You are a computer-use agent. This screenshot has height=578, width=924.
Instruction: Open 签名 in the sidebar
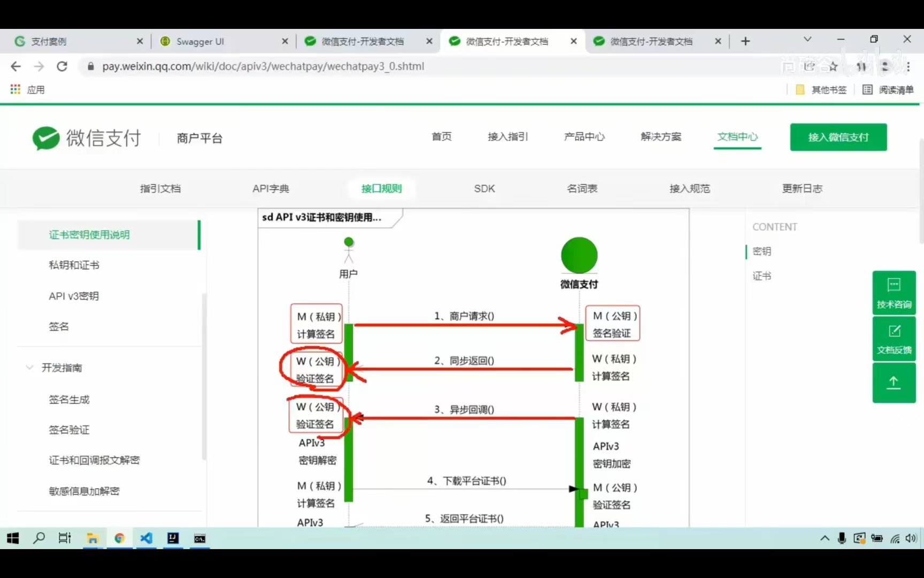click(59, 326)
